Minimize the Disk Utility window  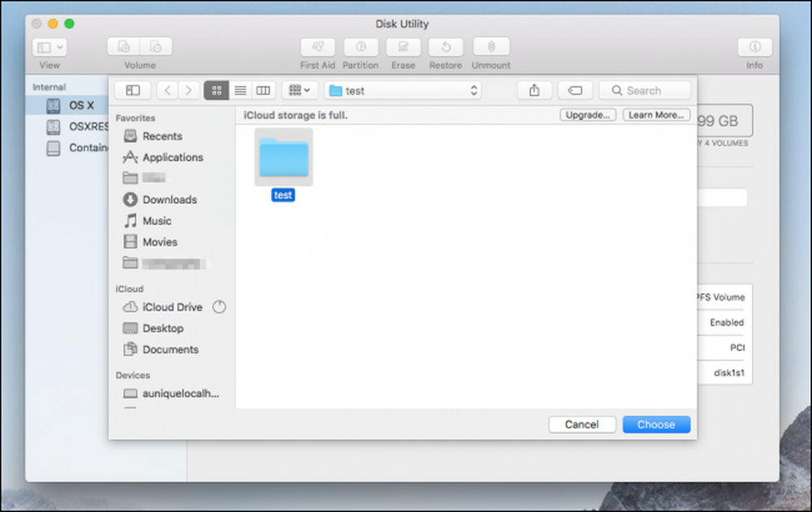[53, 24]
